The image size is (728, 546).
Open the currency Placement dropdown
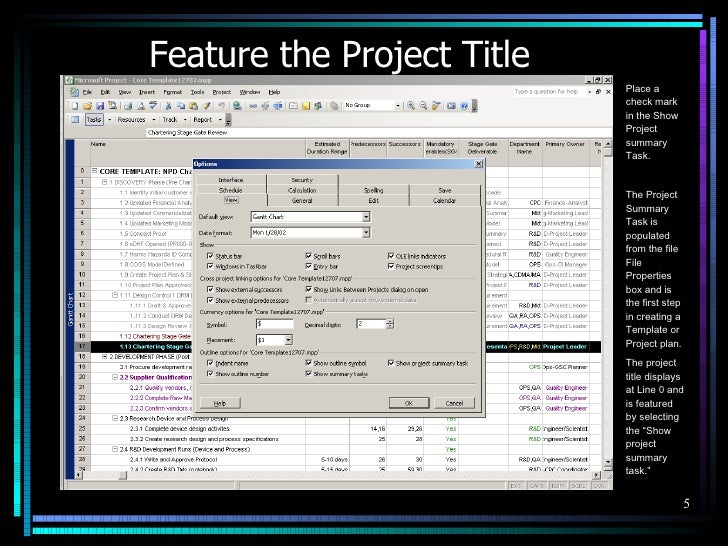pyautogui.click(x=288, y=340)
